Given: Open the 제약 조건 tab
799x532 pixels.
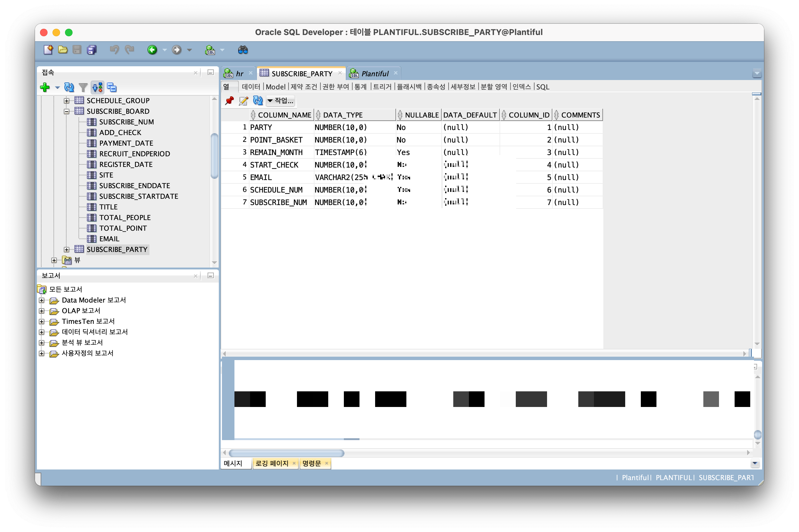Looking at the screenshot, I should coord(304,87).
